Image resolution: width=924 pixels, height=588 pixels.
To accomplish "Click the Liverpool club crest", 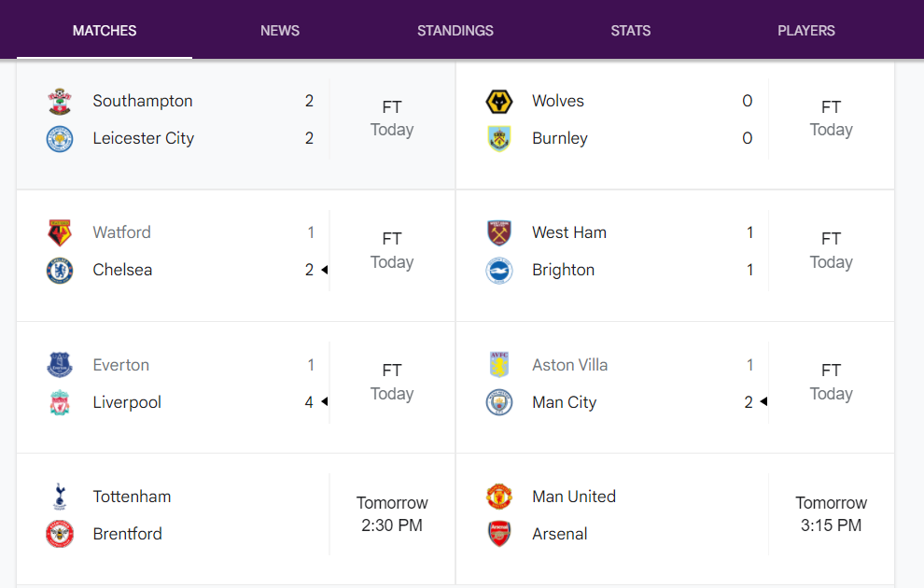I will point(60,403).
